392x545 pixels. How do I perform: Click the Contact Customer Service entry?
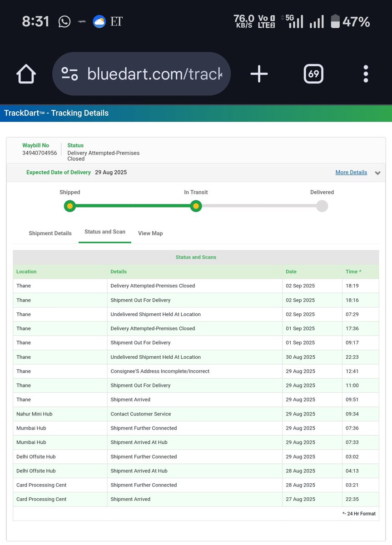click(141, 414)
